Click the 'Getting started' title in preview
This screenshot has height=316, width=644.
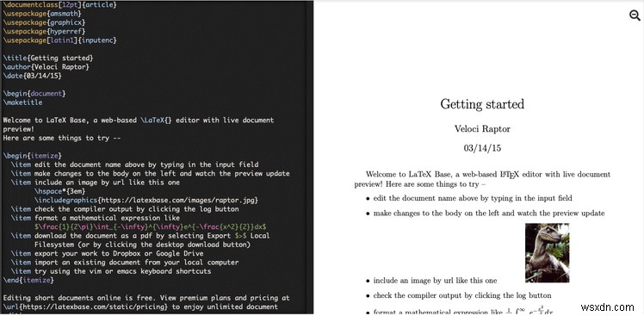click(482, 104)
